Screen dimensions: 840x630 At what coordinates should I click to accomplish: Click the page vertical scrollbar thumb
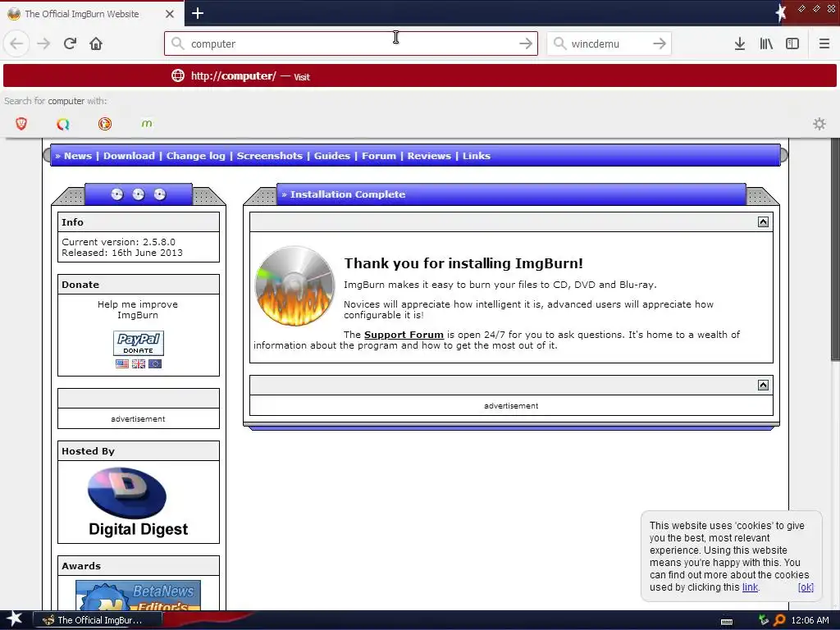835,249
